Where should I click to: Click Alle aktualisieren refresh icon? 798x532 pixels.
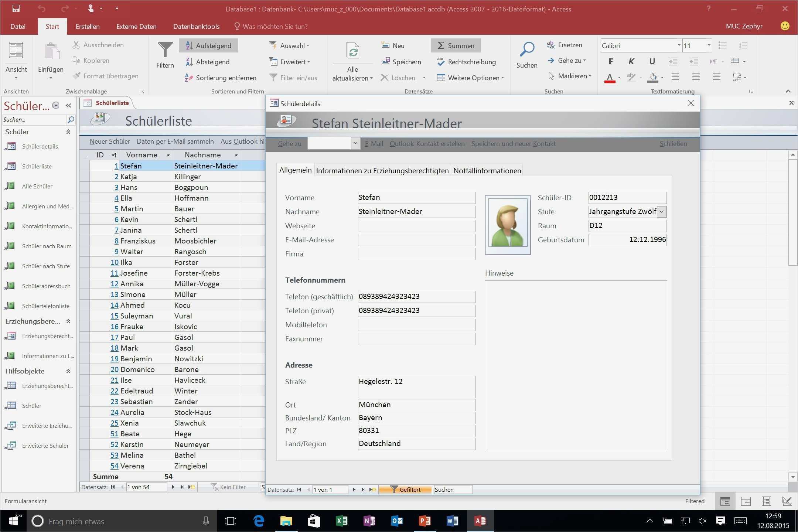coord(352,51)
